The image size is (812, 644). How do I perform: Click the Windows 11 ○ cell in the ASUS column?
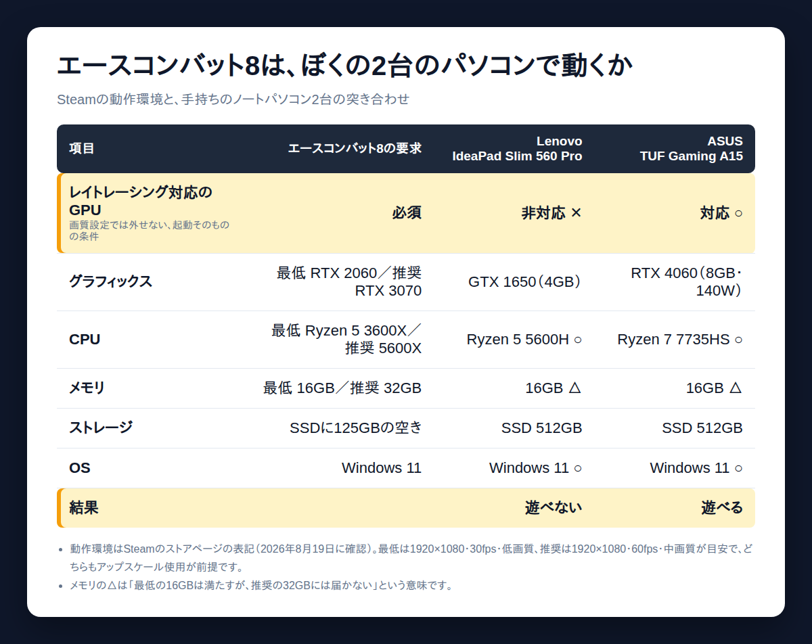pos(696,468)
